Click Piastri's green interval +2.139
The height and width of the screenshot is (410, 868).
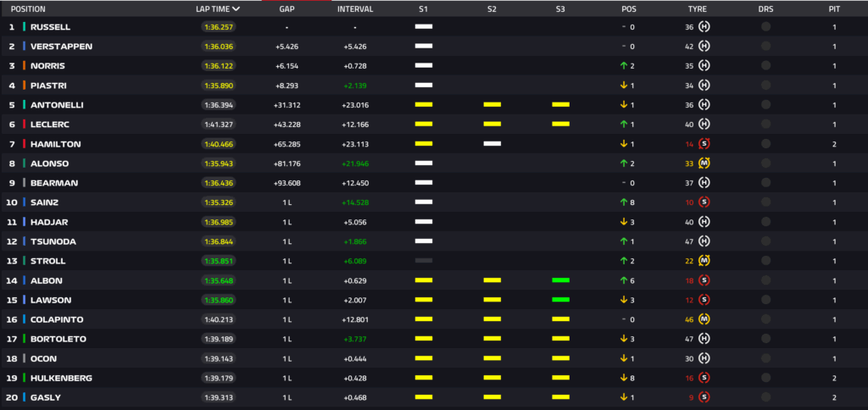coord(355,86)
